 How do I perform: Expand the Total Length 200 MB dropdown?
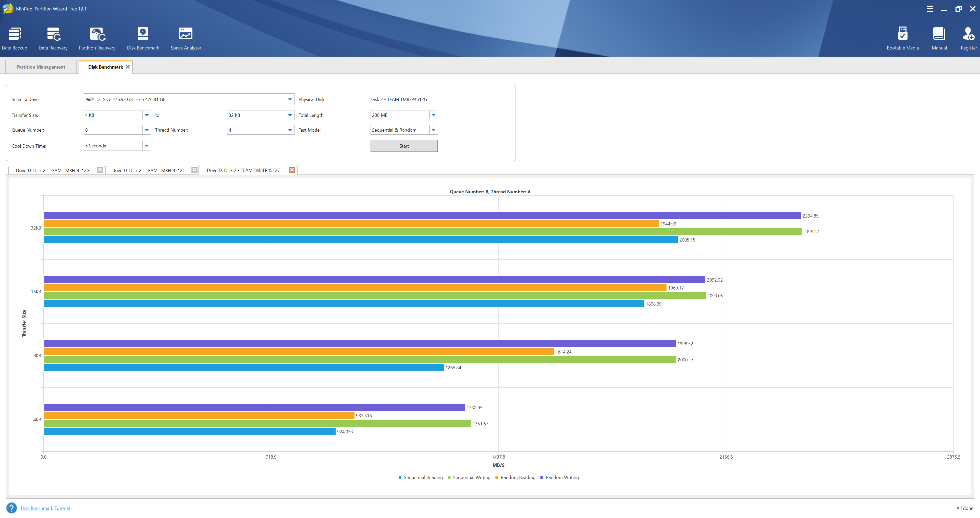(x=433, y=115)
